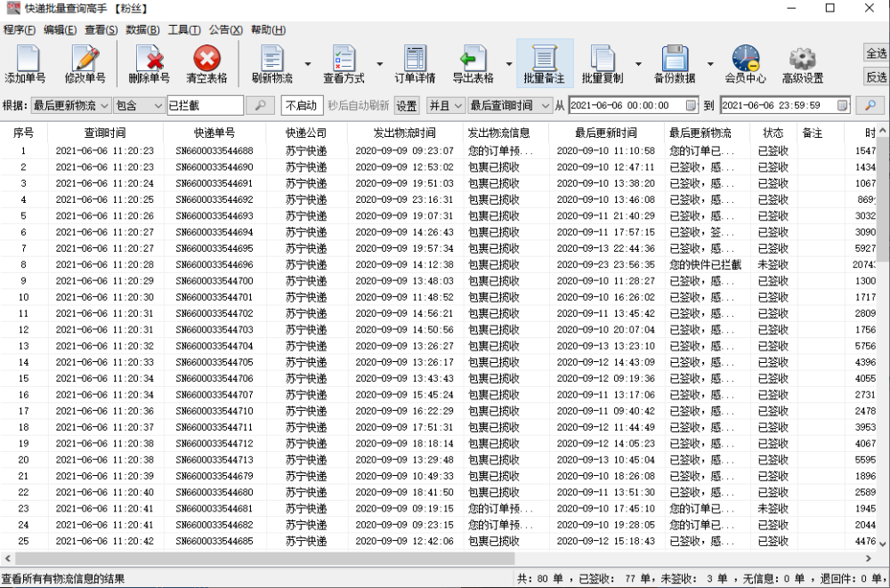The height and width of the screenshot is (588, 890).
Task: Click the 全选 select all button
Action: click(877, 53)
